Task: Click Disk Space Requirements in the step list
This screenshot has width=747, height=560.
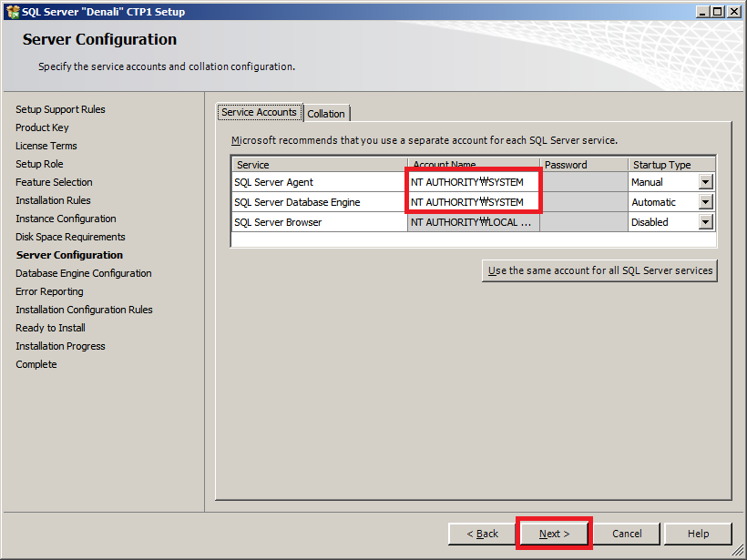Action: coord(70,237)
